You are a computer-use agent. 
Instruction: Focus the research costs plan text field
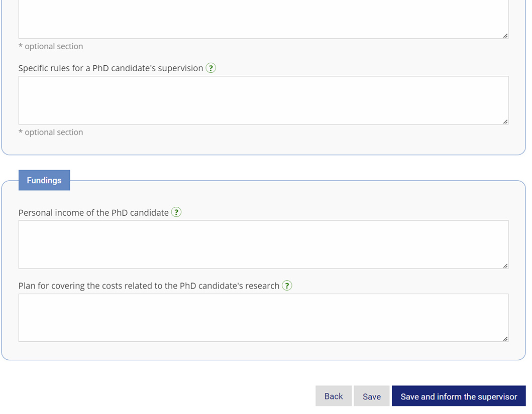(x=263, y=318)
